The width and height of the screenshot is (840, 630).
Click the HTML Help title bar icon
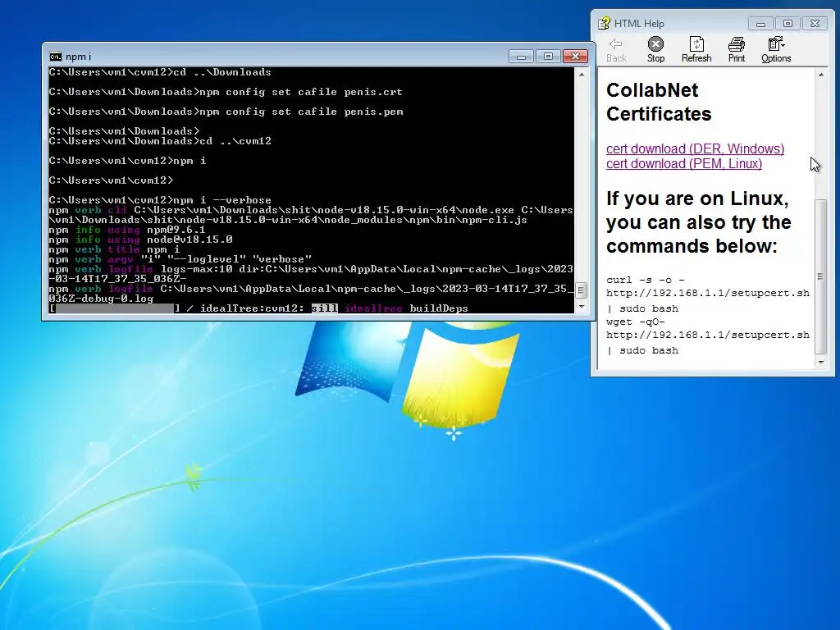click(605, 23)
